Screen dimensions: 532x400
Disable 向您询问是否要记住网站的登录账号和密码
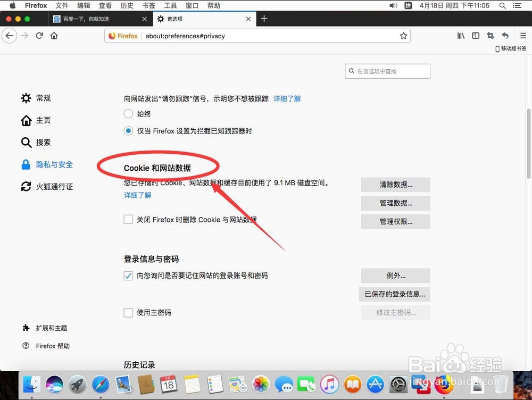click(128, 276)
